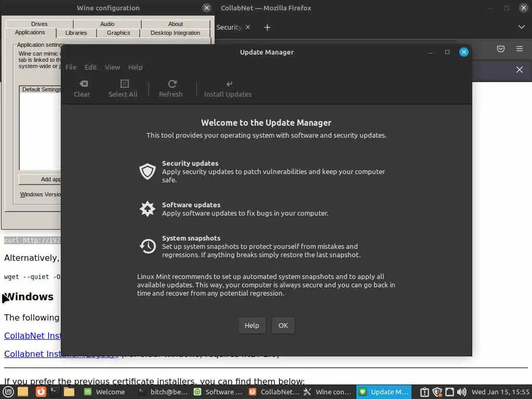This screenshot has width=532, height=399.
Task: Open the Help menu in Update Manager
Action: tap(136, 67)
